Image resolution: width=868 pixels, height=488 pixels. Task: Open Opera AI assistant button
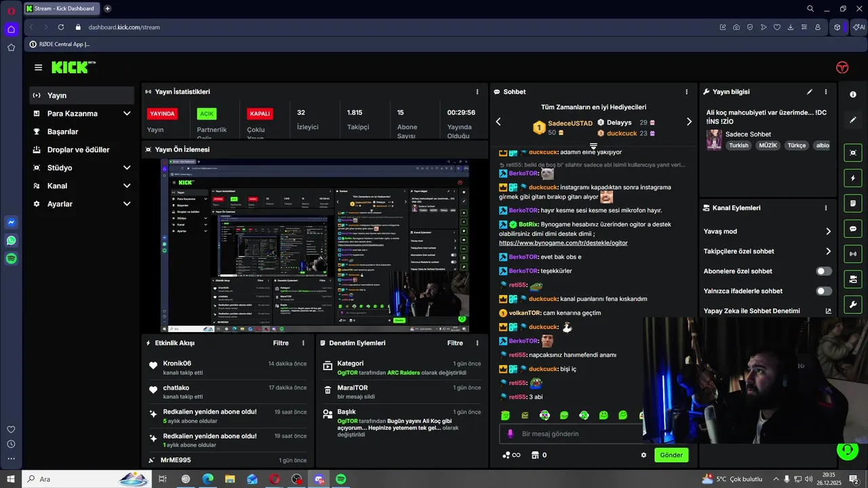(x=859, y=27)
